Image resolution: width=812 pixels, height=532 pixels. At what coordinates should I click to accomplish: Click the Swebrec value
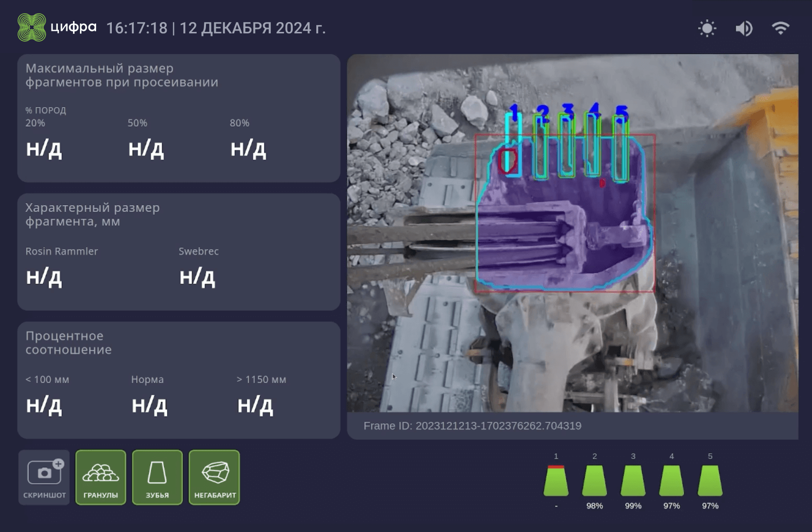(197, 277)
